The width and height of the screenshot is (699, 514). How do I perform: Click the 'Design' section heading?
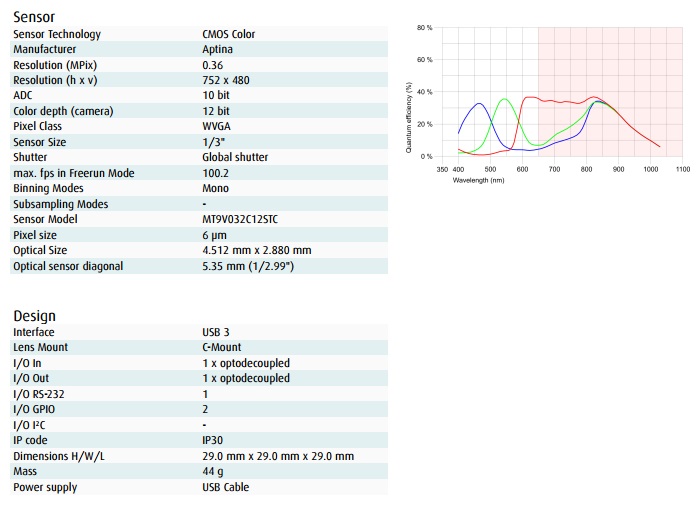click(x=34, y=316)
